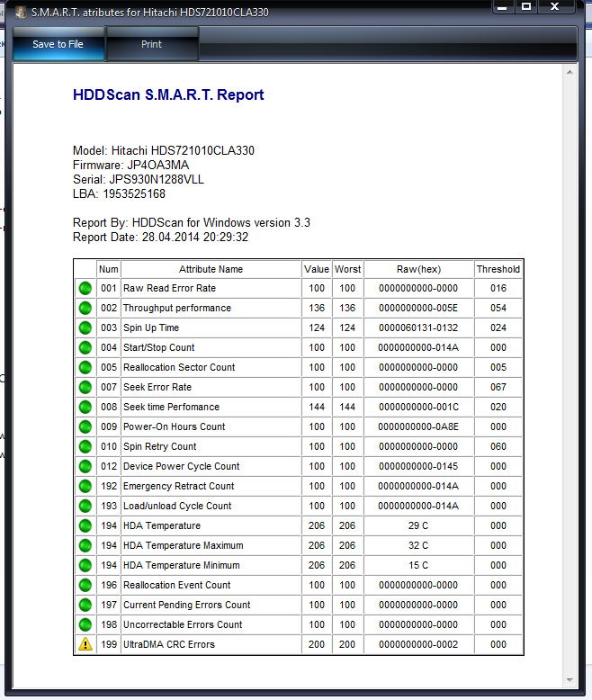Click the Load/unload Cycle Count attribute name

pyautogui.click(x=177, y=506)
